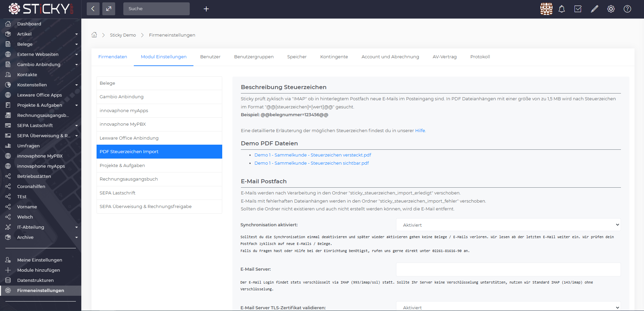Click the home icon in breadcrumb
This screenshot has width=644, height=311.
[x=94, y=35]
